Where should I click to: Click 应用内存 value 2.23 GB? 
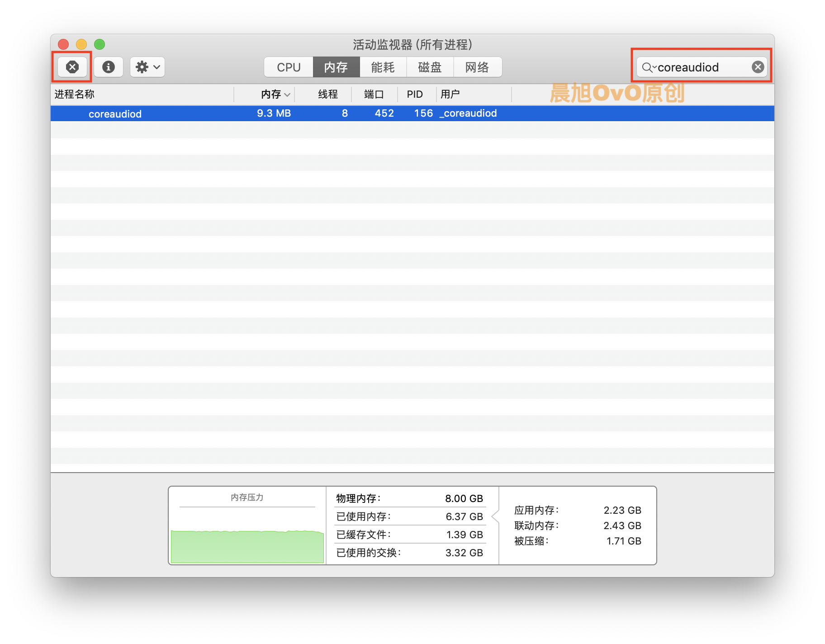click(x=622, y=510)
